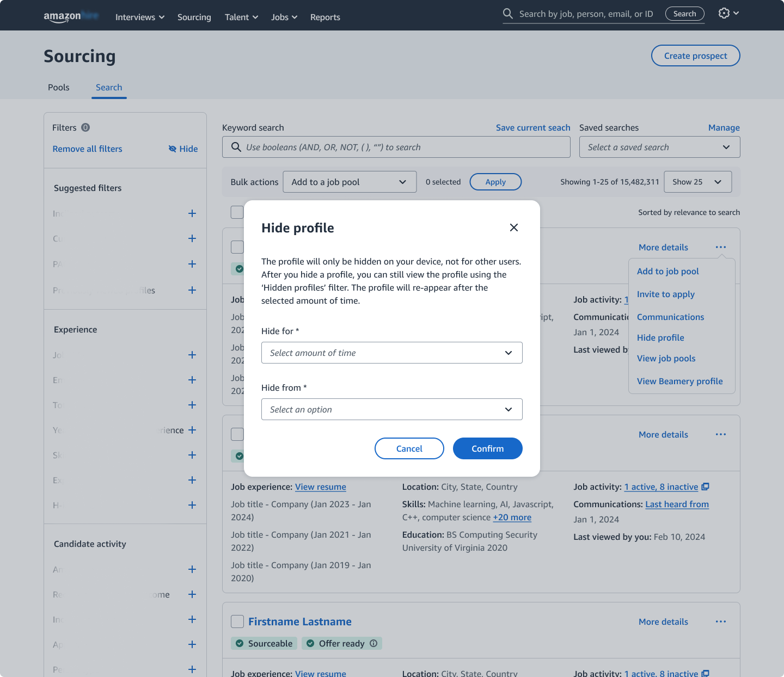784x677 pixels.
Task: Expand the Jobs navigation menu
Action: click(284, 17)
